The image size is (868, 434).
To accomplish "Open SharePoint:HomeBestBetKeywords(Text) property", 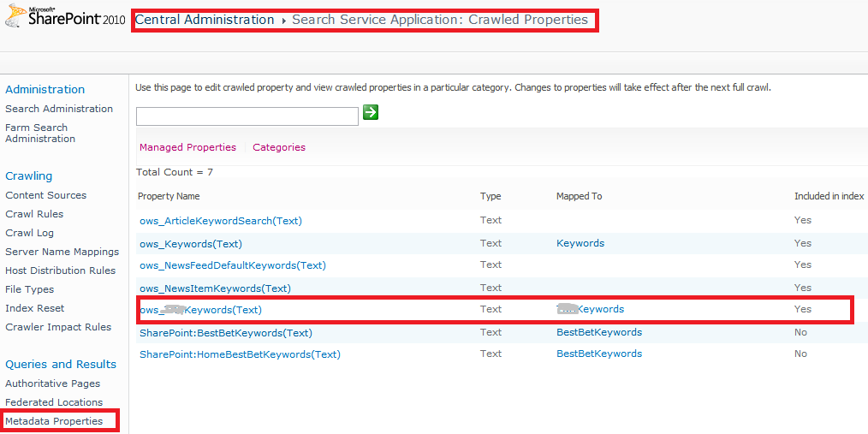I will coord(240,354).
